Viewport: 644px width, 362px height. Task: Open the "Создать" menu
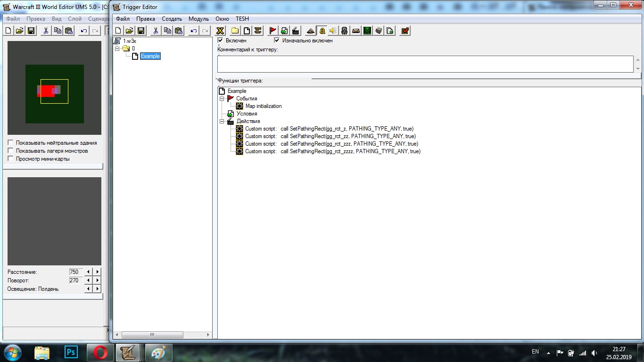172,19
